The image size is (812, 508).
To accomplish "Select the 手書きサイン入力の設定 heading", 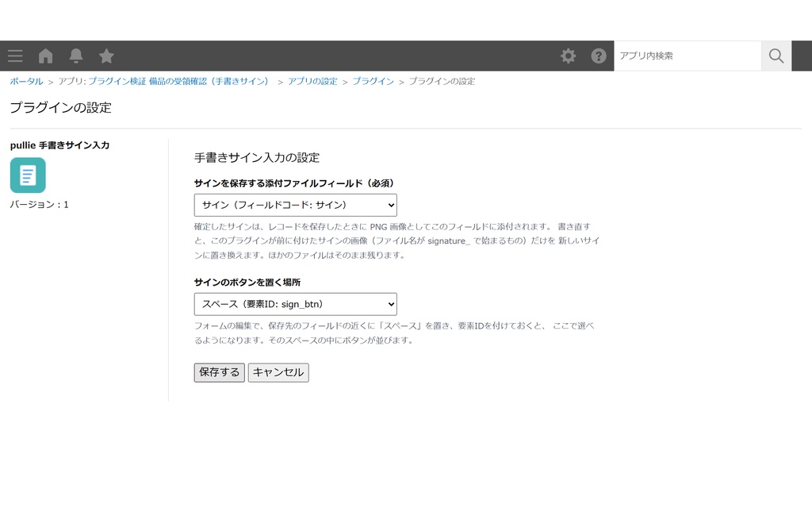I will tap(257, 158).
